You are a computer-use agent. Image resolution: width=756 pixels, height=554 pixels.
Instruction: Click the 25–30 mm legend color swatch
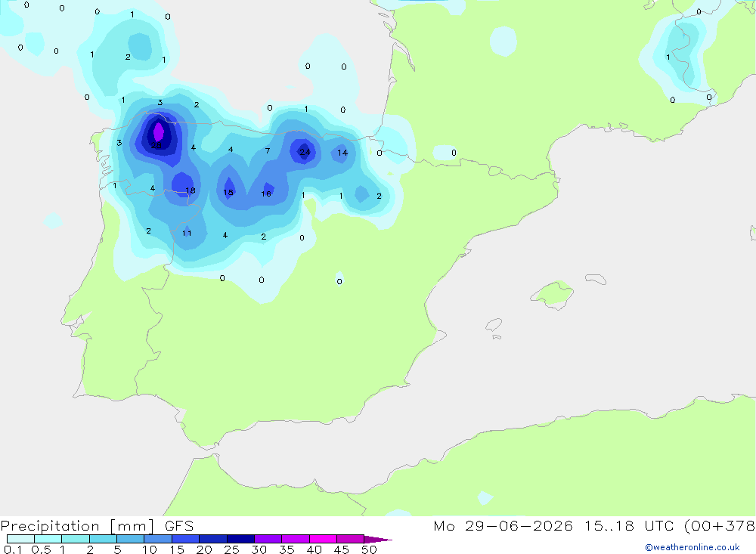pyautogui.click(x=240, y=539)
